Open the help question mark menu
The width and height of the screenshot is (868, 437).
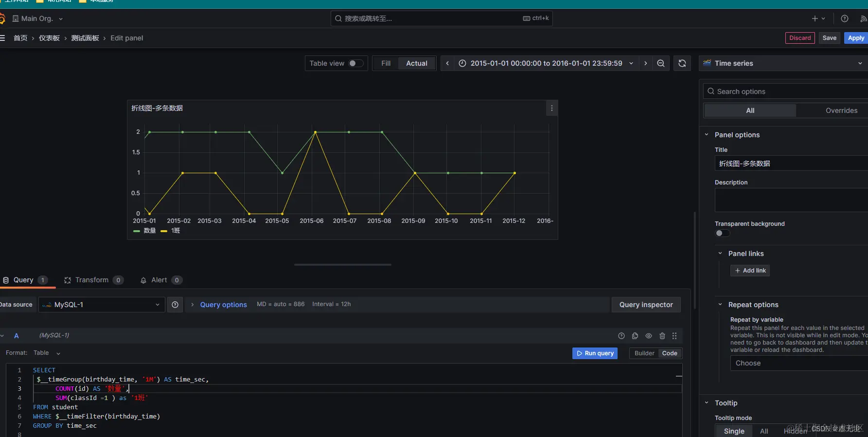(845, 18)
